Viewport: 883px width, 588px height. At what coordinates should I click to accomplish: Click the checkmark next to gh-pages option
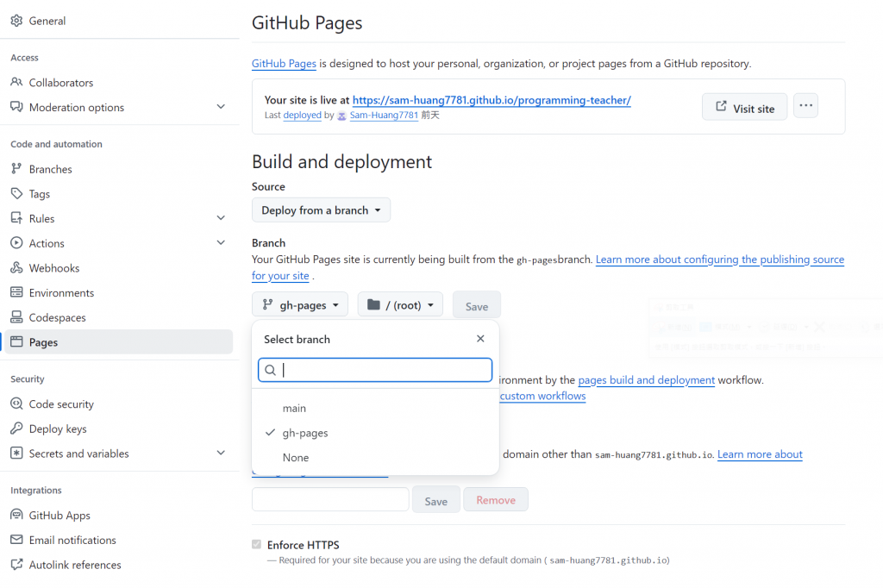[x=270, y=433]
